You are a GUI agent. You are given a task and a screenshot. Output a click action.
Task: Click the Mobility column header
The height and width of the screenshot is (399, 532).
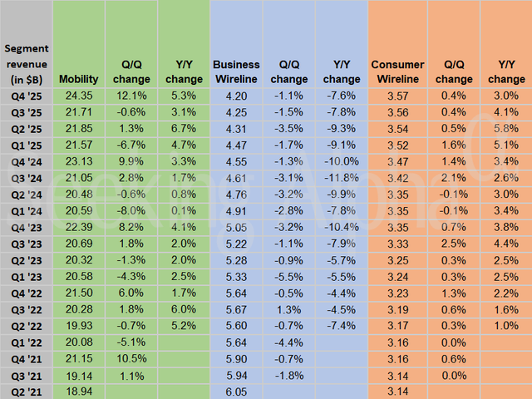click(79, 79)
